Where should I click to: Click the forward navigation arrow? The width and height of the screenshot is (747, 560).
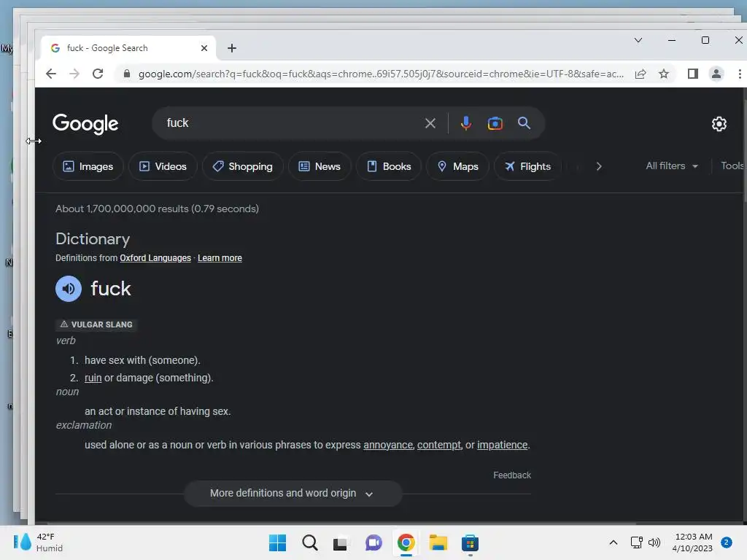(74, 74)
